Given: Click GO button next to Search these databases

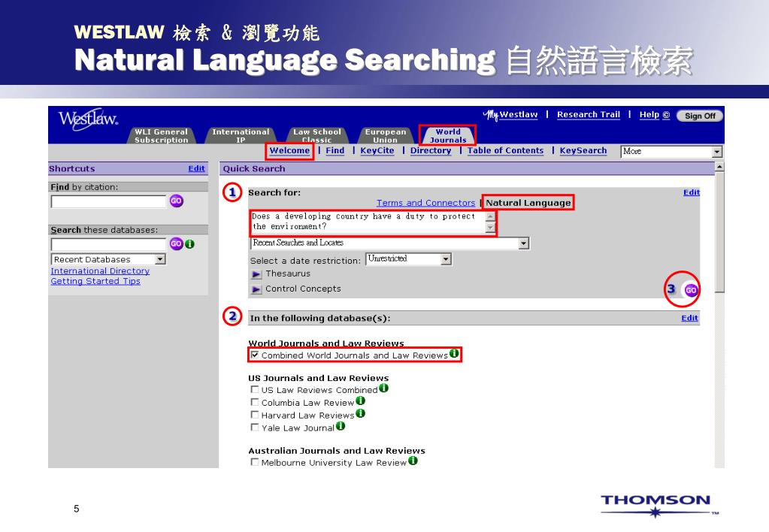Looking at the screenshot, I should (176, 243).
